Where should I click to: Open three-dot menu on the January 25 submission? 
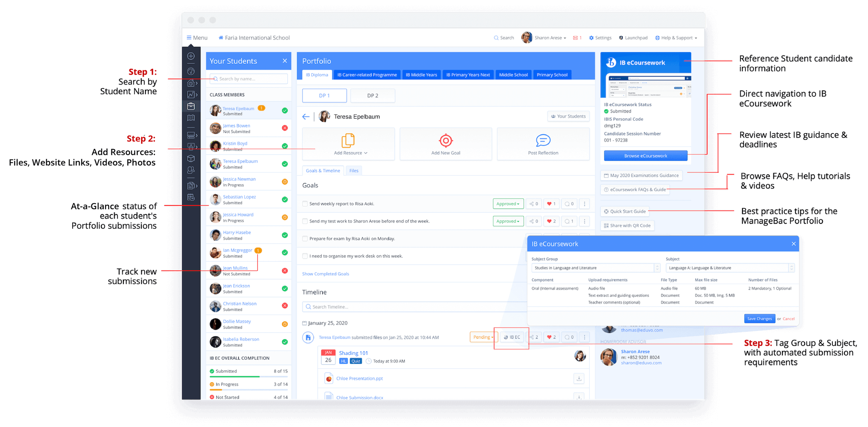click(x=585, y=337)
